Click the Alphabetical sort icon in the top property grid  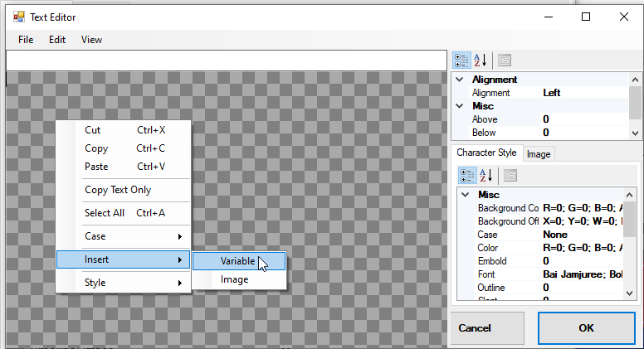coord(481,60)
